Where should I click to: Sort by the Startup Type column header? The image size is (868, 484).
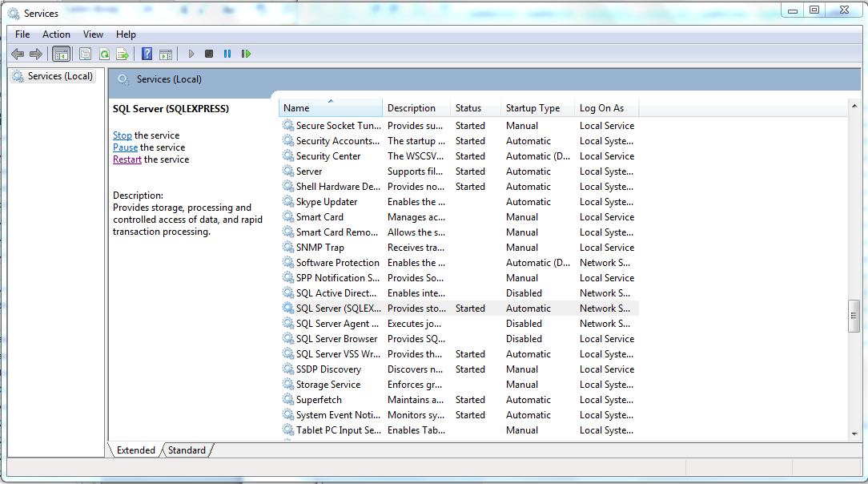[532, 108]
